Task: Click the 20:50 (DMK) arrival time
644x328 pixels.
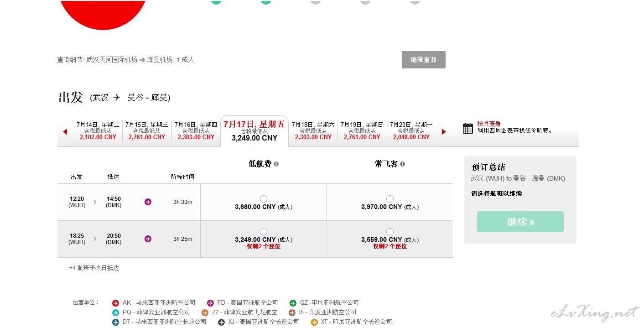Action: pos(114,239)
